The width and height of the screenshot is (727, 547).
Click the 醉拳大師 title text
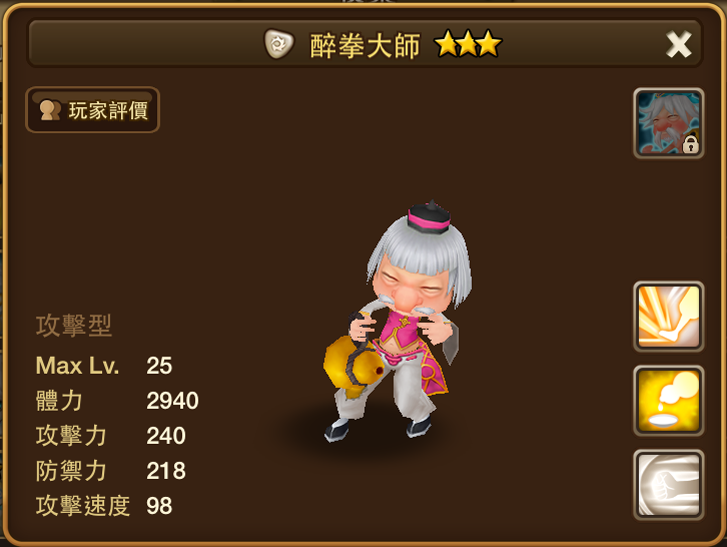point(365,45)
